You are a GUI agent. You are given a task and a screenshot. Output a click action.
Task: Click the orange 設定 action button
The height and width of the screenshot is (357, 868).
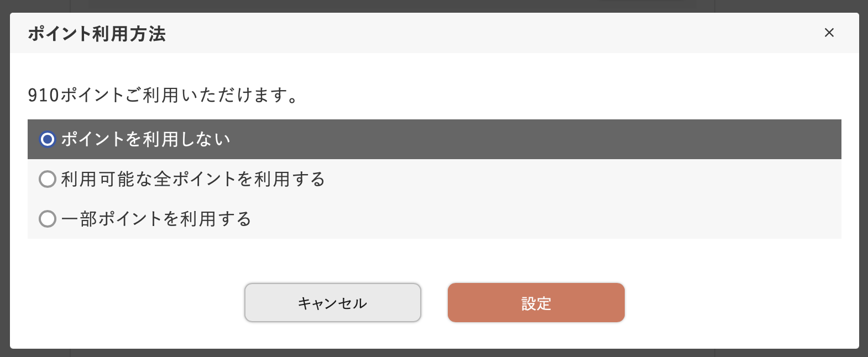pyautogui.click(x=535, y=302)
